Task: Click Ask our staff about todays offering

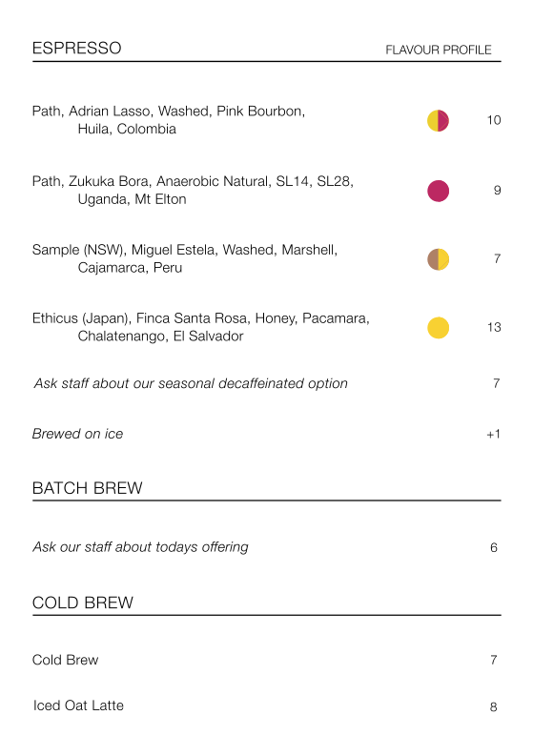Action: 140,547
